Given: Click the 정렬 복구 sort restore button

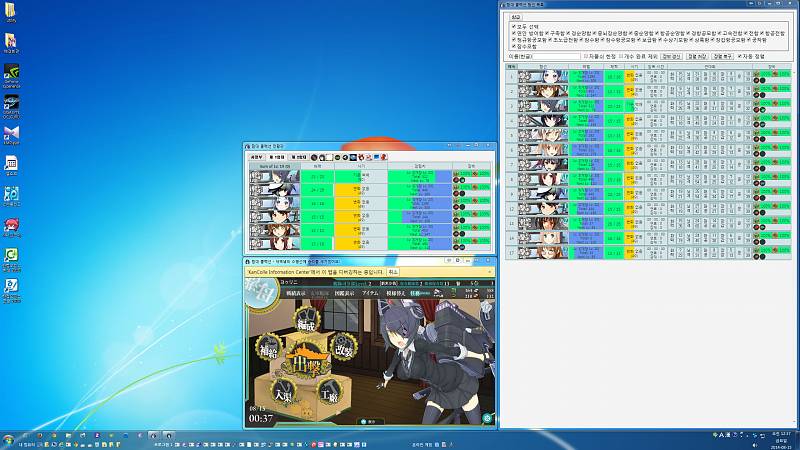Looking at the screenshot, I should click(x=721, y=56).
